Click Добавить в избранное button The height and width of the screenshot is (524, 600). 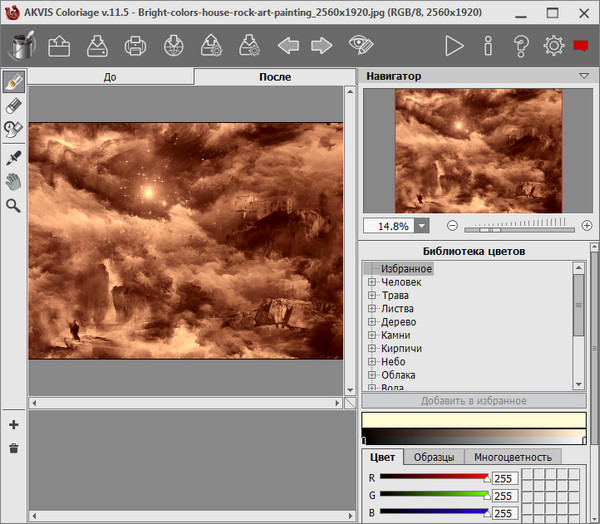pyautogui.click(x=474, y=400)
